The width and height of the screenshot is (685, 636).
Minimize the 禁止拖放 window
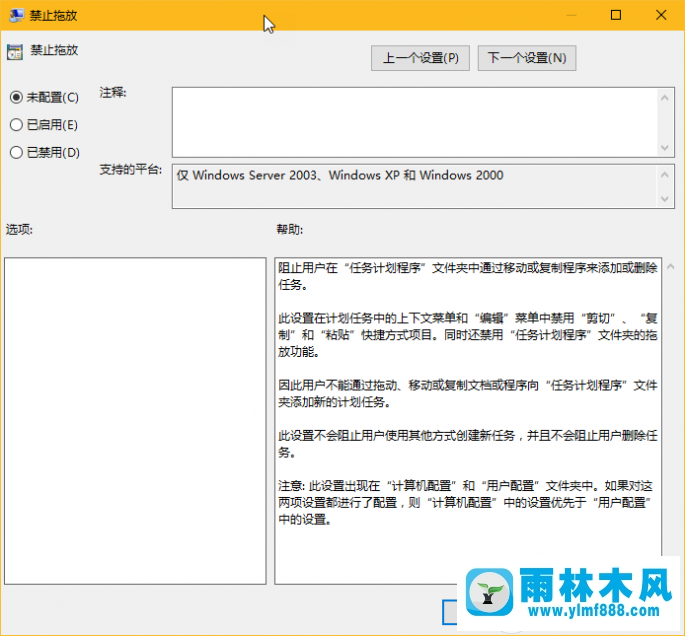(571, 15)
